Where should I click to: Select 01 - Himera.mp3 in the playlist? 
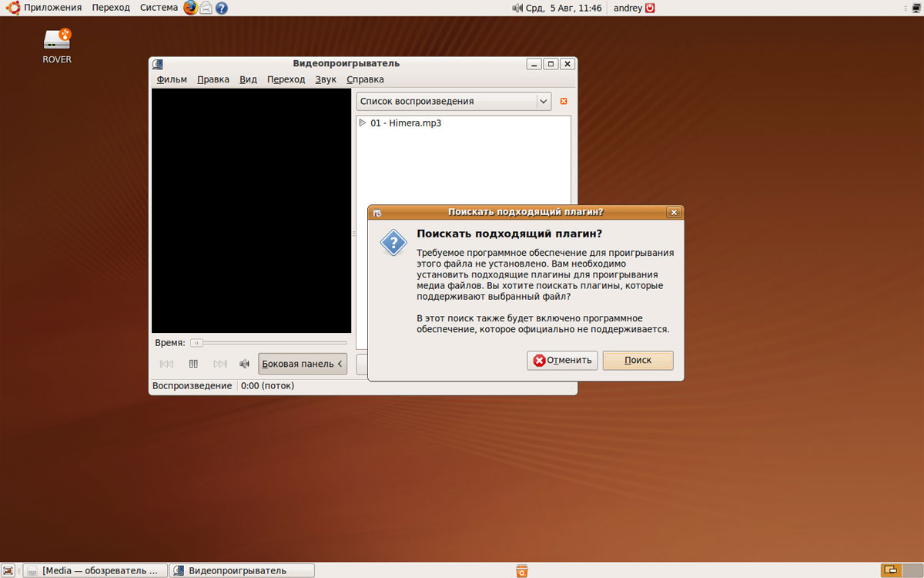click(x=406, y=123)
